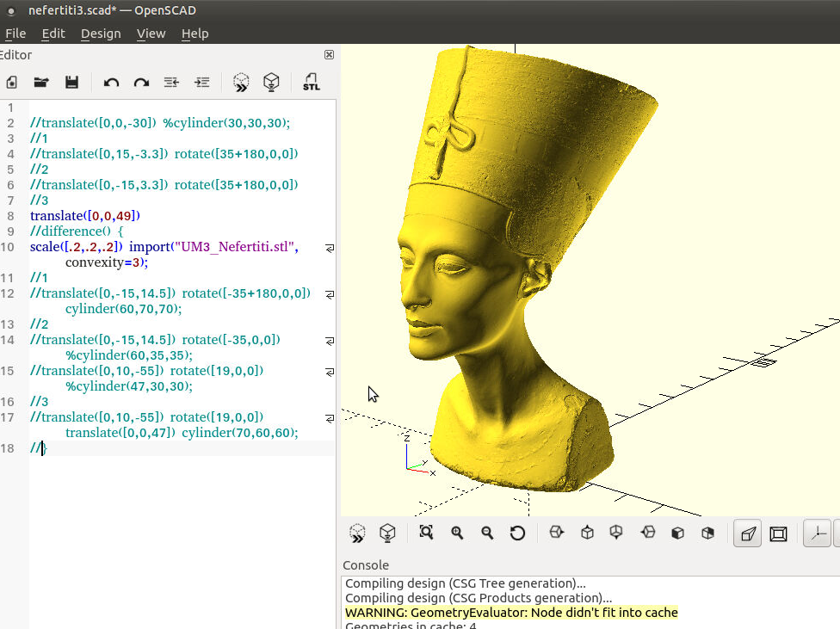Place the cursor at the end of line 18

pos(47,448)
